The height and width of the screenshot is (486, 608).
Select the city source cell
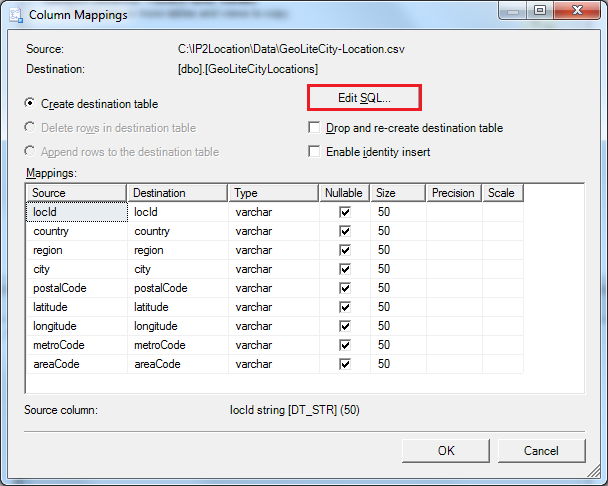point(77,269)
